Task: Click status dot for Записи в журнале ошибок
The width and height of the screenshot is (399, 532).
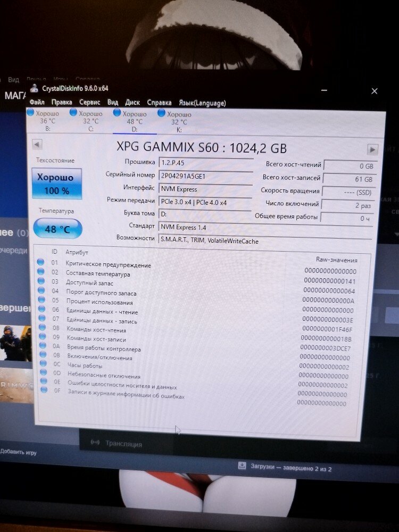Action: point(44,389)
